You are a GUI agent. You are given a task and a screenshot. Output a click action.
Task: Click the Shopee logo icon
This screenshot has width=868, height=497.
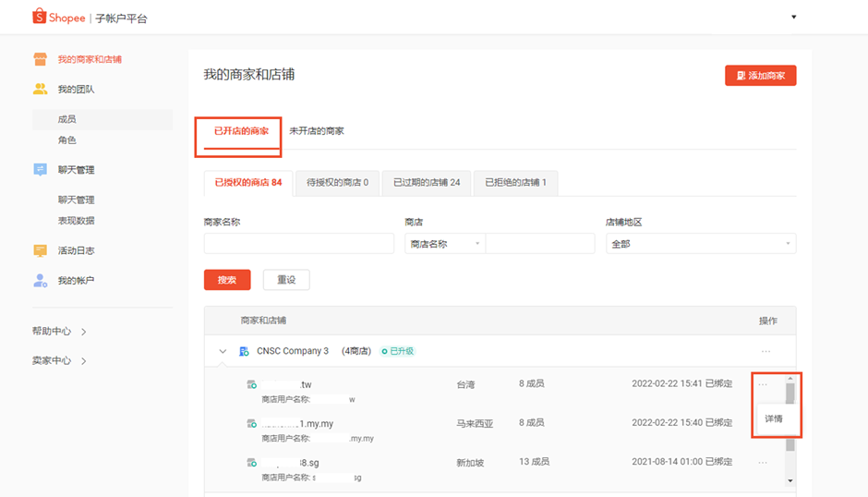tap(40, 17)
